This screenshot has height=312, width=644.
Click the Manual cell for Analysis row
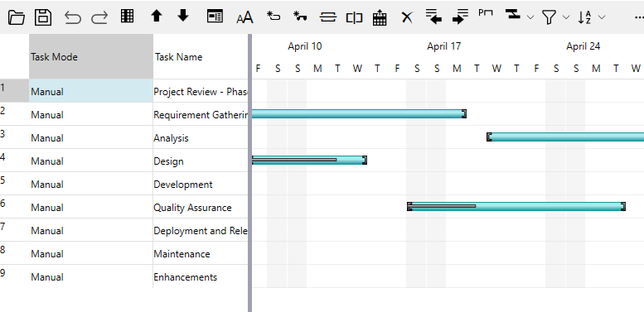(x=91, y=137)
